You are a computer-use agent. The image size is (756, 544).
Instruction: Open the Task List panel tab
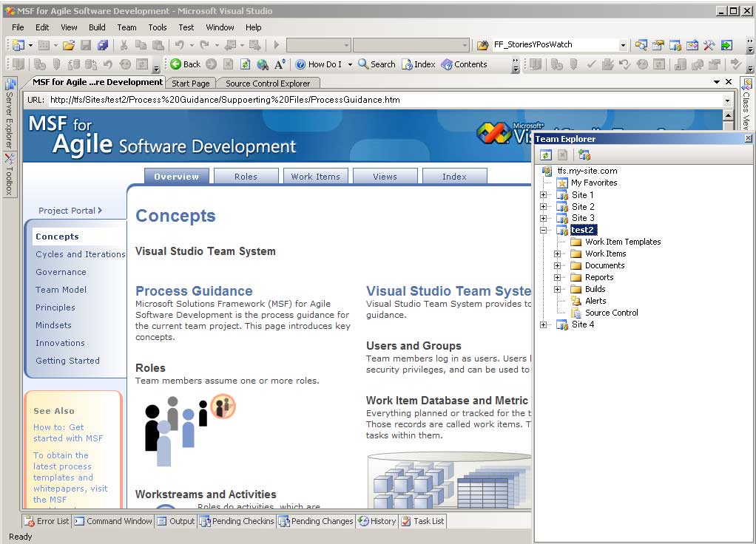422,521
